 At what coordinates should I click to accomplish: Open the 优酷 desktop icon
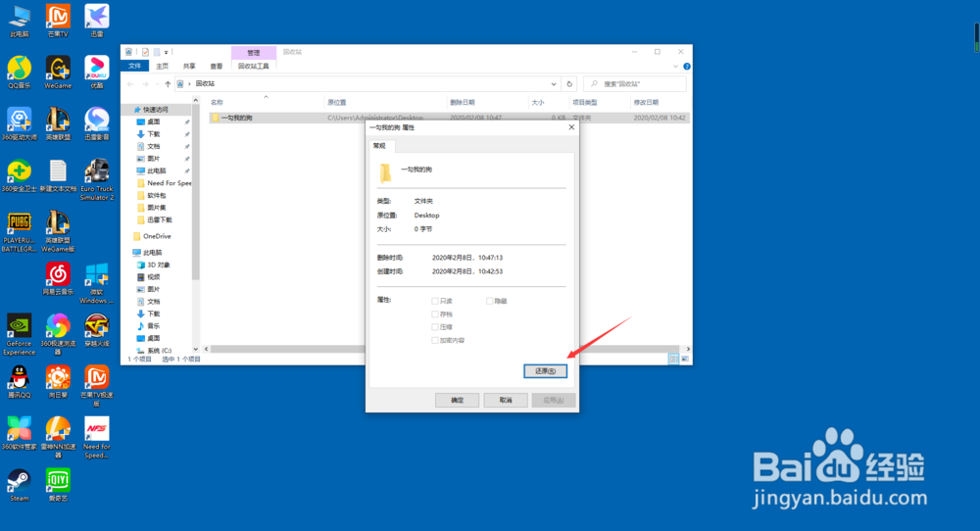[x=97, y=72]
